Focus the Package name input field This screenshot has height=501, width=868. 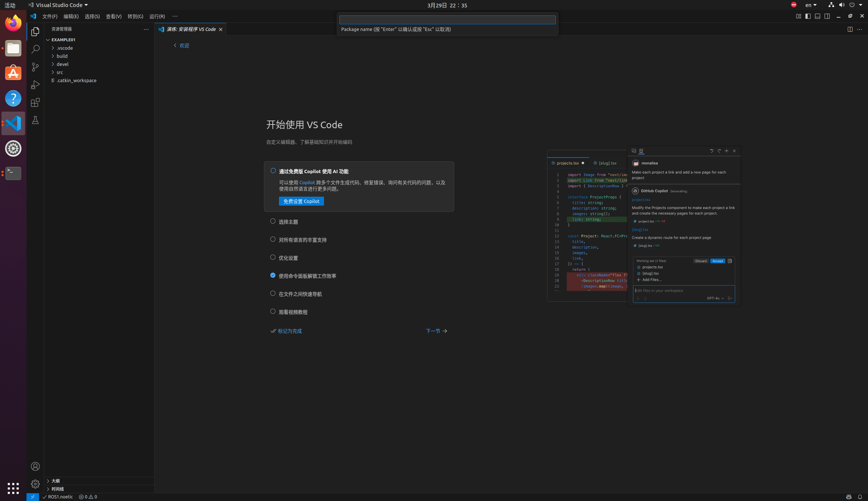tap(447, 20)
